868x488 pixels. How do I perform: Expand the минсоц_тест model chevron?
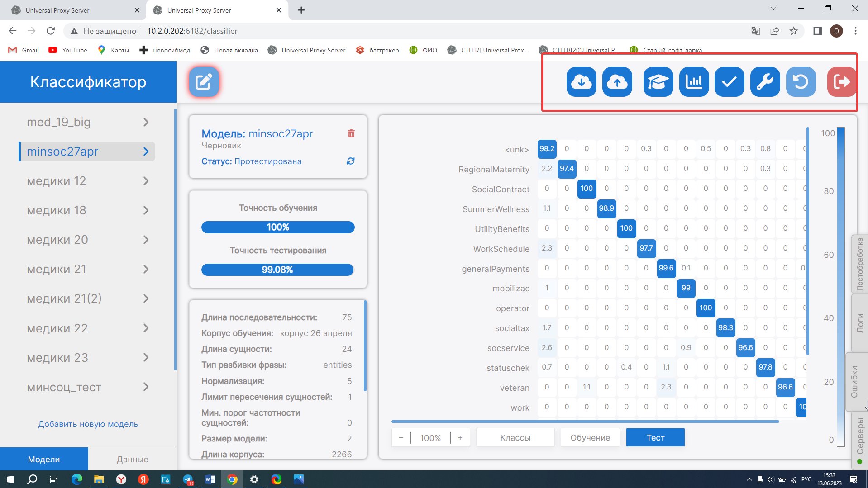pyautogui.click(x=146, y=387)
